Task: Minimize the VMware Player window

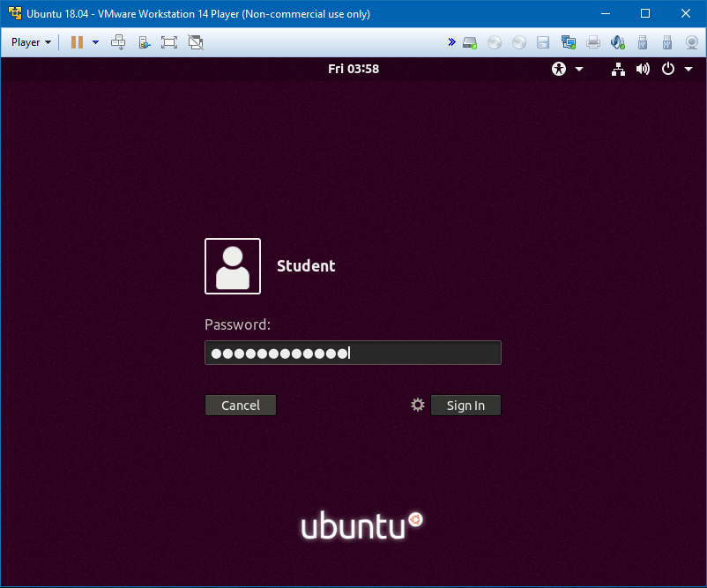Action: pos(606,13)
